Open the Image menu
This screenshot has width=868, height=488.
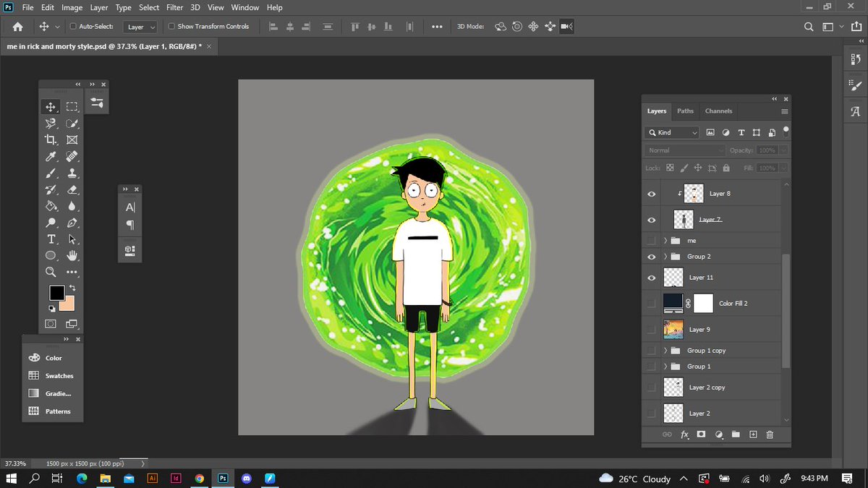[x=72, y=7]
